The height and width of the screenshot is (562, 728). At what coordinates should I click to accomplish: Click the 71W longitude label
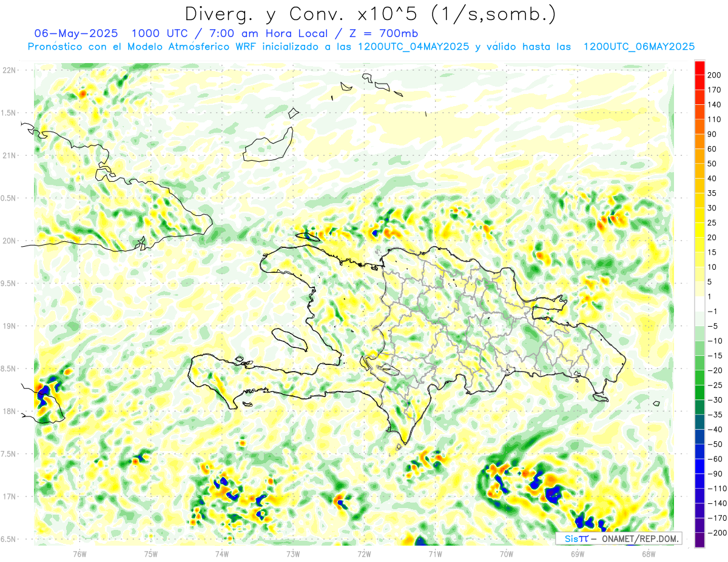(435, 554)
